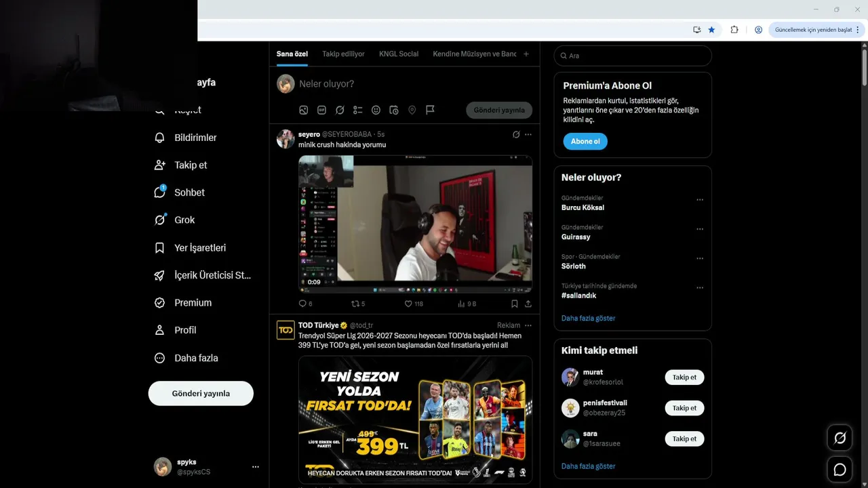Schedule post calendar icon in composer
This screenshot has height=488, width=868.
tap(394, 110)
